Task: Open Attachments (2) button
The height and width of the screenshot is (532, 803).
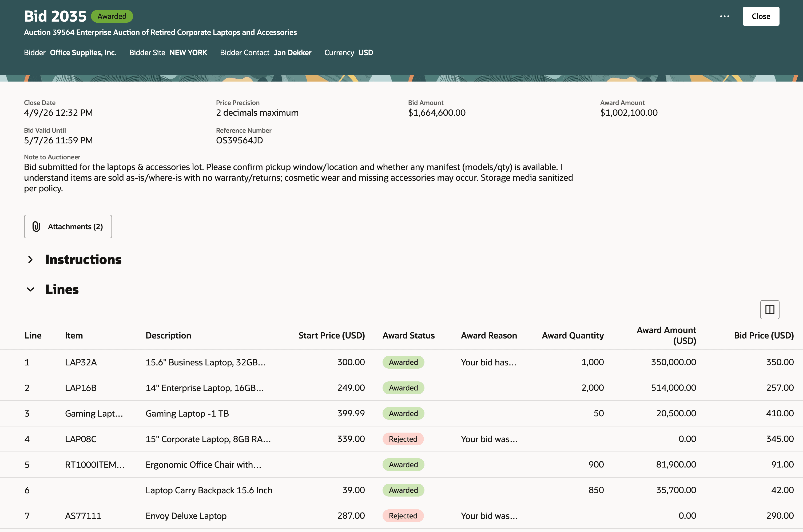Action: pos(68,227)
